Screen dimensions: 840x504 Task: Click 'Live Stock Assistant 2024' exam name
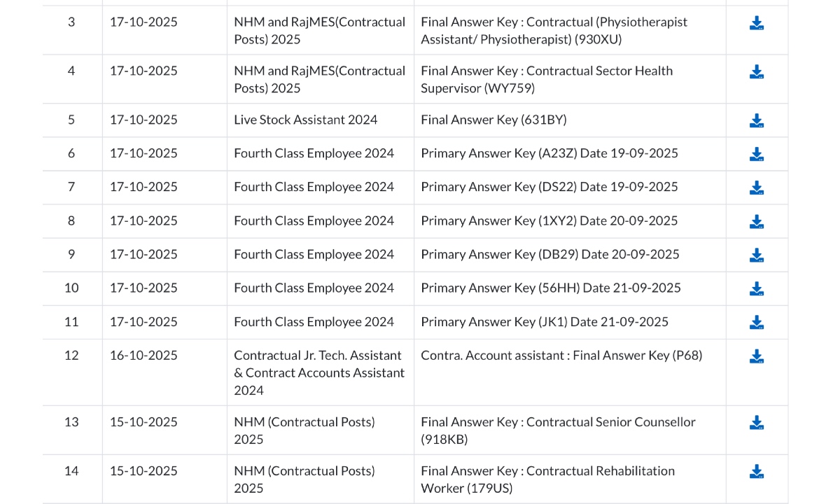tap(305, 120)
